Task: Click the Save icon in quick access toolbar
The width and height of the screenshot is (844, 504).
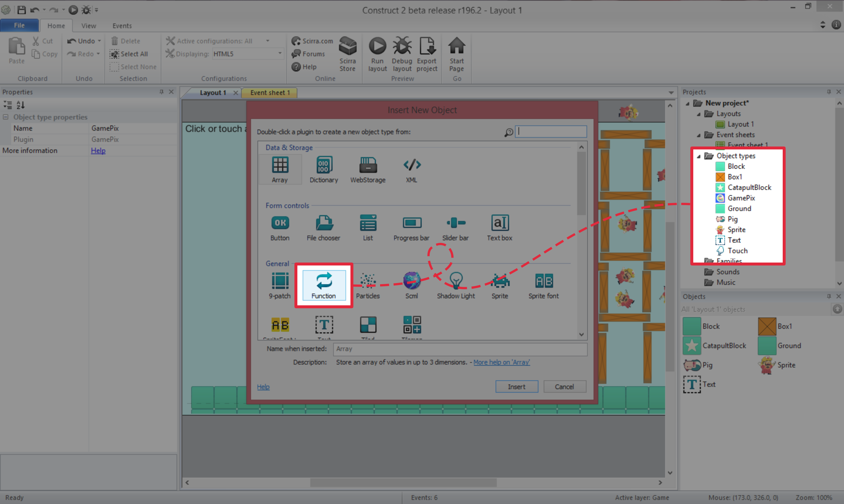Action: click(x=21, y=10)
